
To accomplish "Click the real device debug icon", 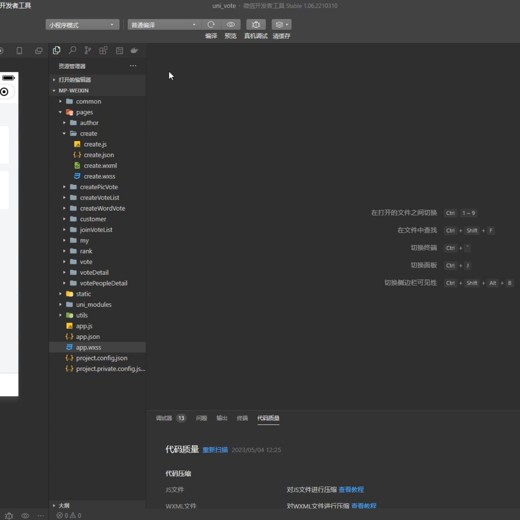I will 256,25.
